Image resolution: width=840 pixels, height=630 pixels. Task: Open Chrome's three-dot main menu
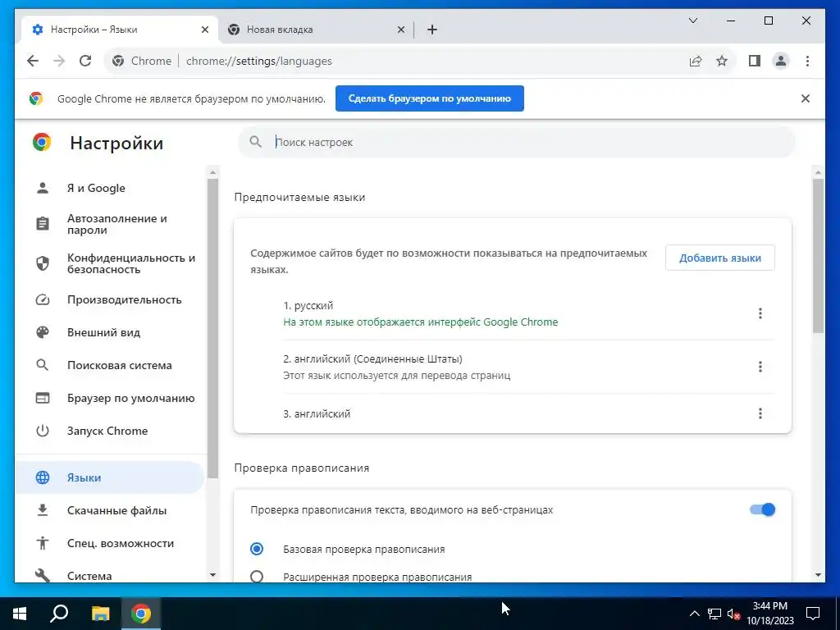807,61
